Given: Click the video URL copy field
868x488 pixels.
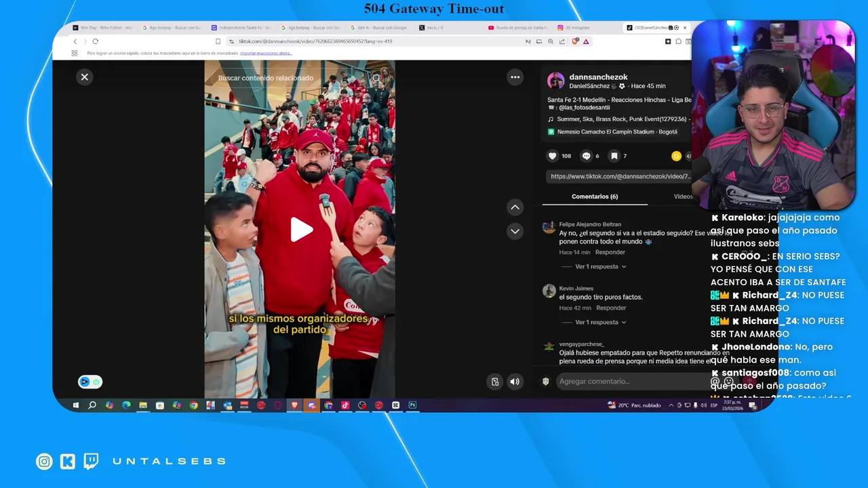Looking at the screenshot, I should point(620,176).
